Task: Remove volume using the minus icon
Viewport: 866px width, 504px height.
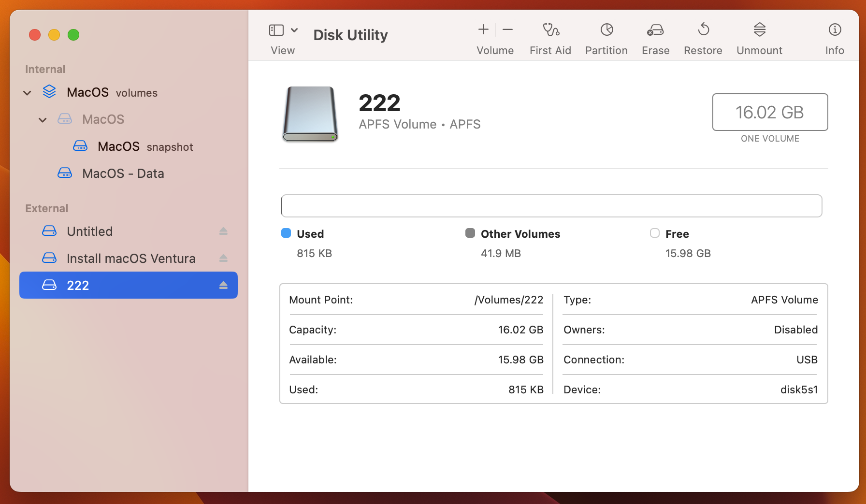Action: (507, 29)
